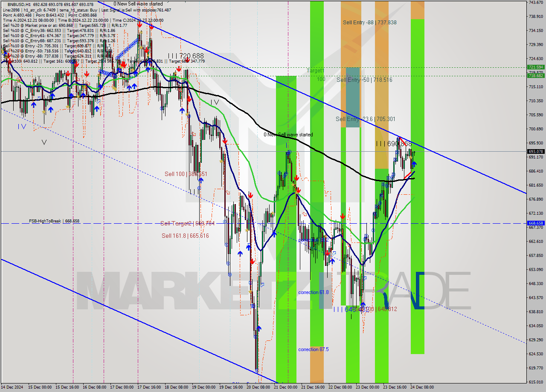Click the 700.690 price axis value

point(536,129)
